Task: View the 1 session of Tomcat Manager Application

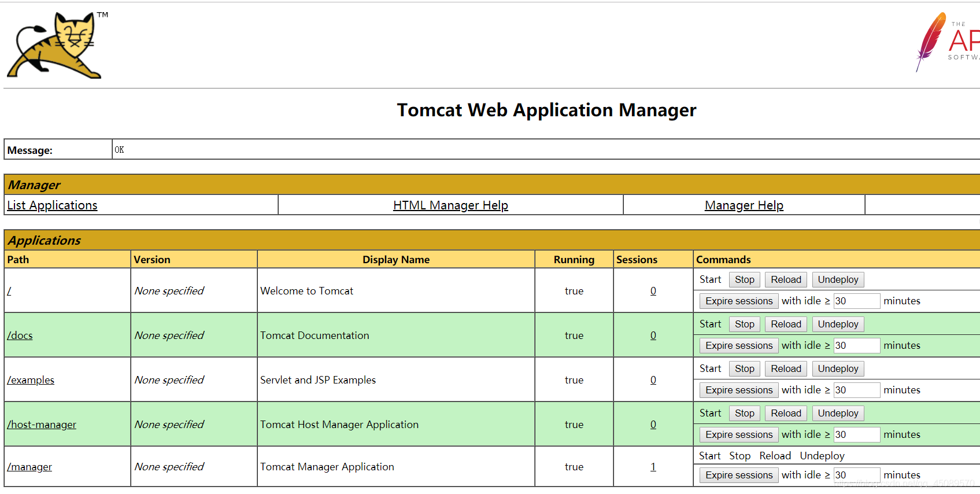Action: tap(653, 467)
